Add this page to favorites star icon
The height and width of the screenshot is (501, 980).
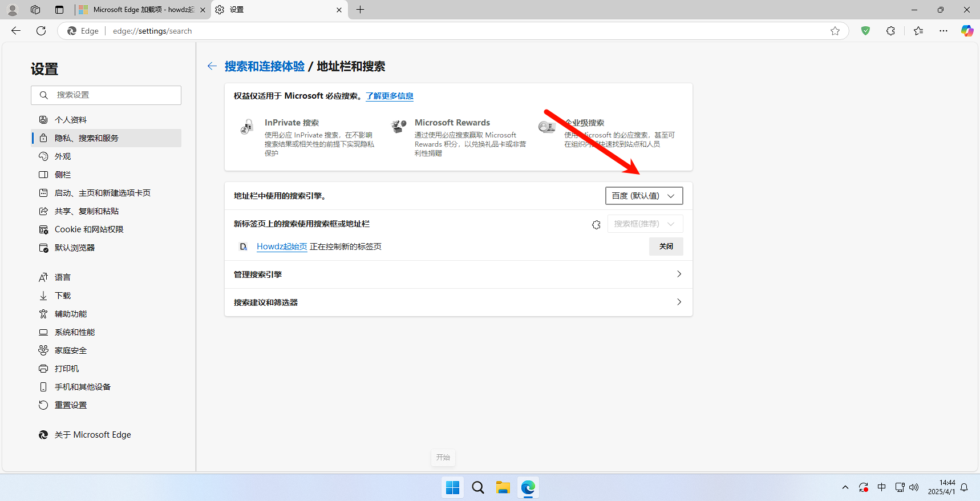pyautogui.click(x=835, y=31)
